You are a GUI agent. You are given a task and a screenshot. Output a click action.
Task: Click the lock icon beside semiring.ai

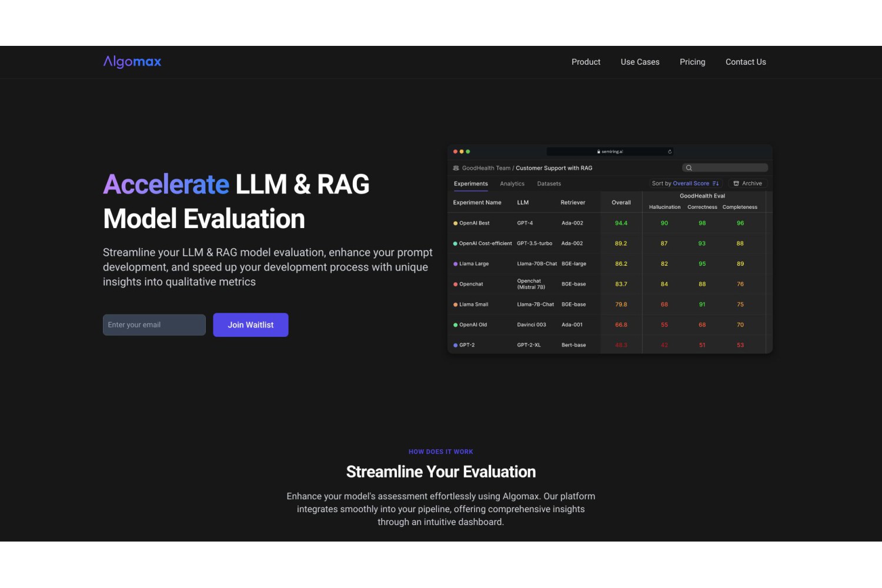click(599, 152)
